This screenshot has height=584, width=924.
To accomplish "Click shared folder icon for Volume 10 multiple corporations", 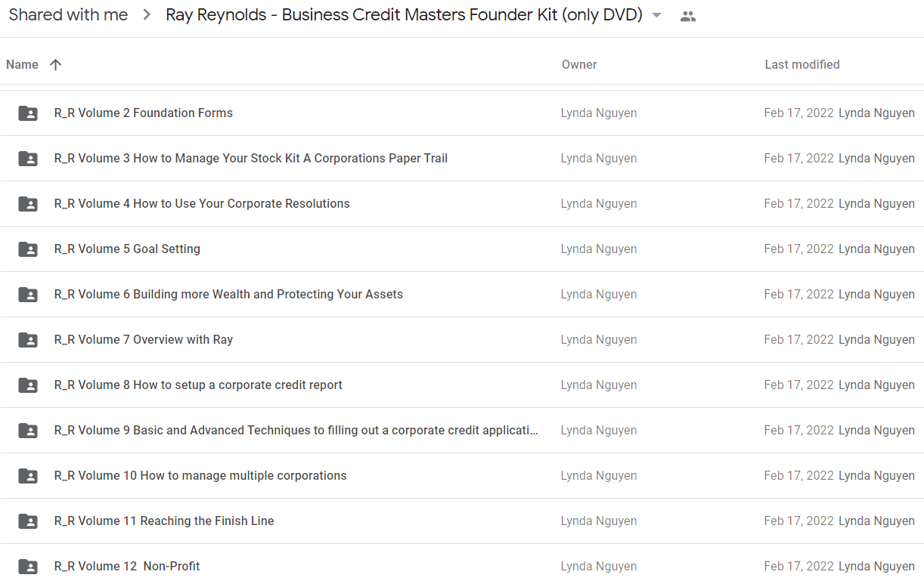I will point(28,476).
